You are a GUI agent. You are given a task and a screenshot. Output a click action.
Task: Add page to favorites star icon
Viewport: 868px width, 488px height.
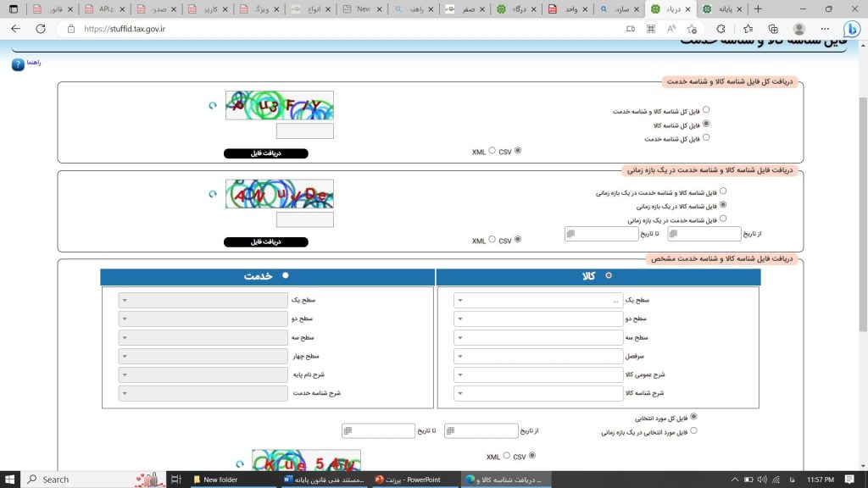click(x=692, y=29)
